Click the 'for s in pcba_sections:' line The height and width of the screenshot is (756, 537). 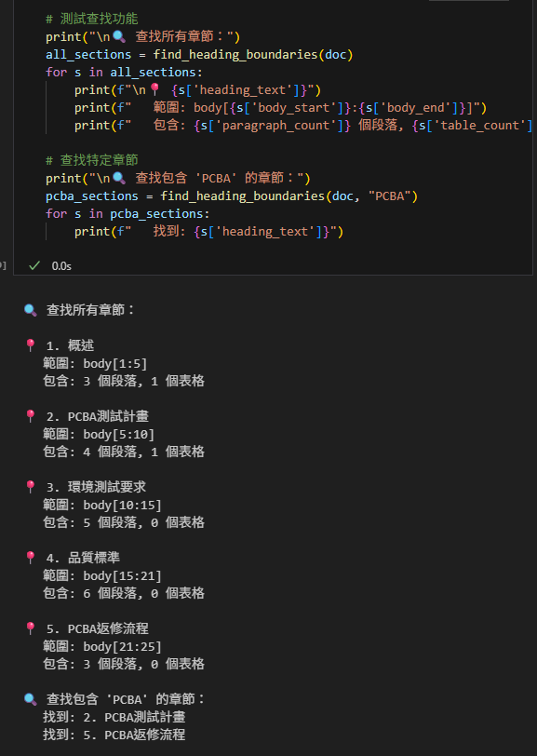[128, 213]
